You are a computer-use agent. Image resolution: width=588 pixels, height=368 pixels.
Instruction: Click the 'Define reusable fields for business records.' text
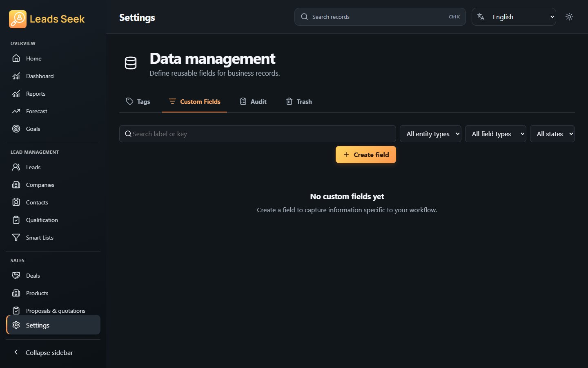(x=215, y=73)
